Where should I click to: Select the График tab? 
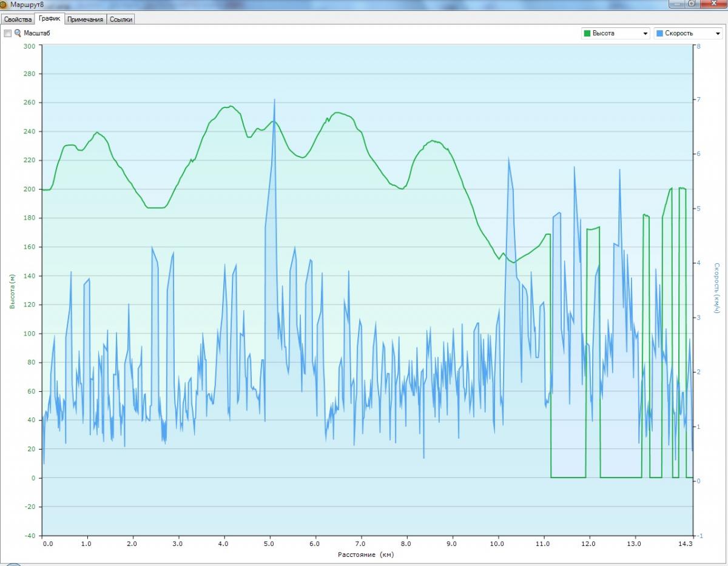[x=50, y=19]
